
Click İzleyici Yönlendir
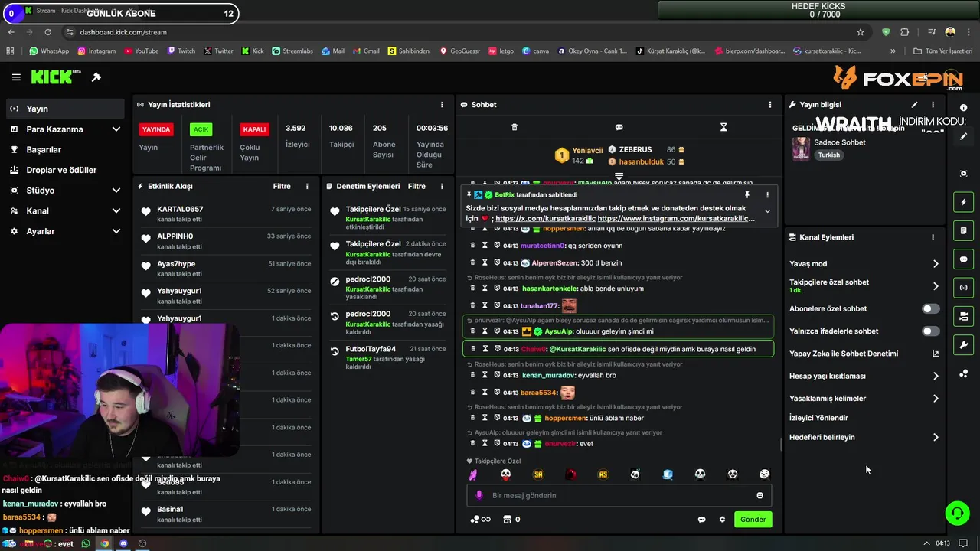(818, 418)
